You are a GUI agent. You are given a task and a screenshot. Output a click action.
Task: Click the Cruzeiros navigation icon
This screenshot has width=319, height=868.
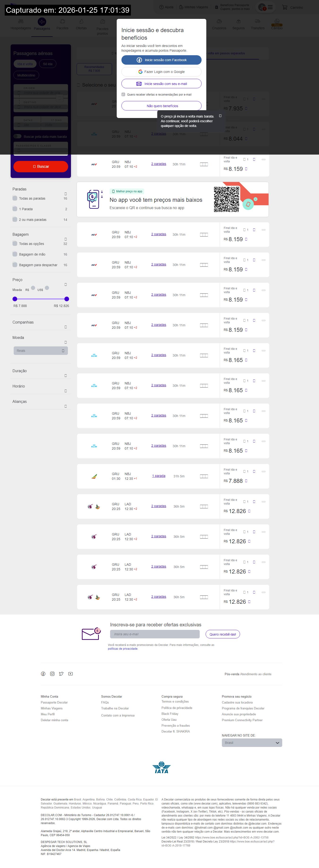click(x=219, y=22)
